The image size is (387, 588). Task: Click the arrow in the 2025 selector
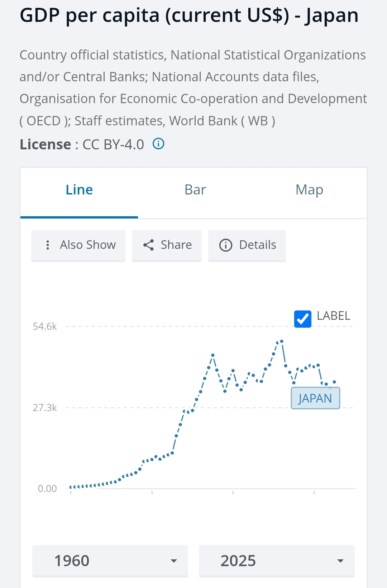pos(340,561)
